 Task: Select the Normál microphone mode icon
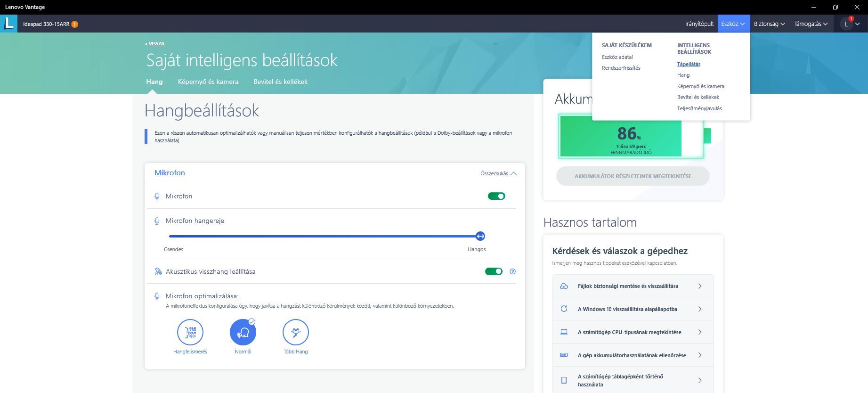tap(243, 332)
